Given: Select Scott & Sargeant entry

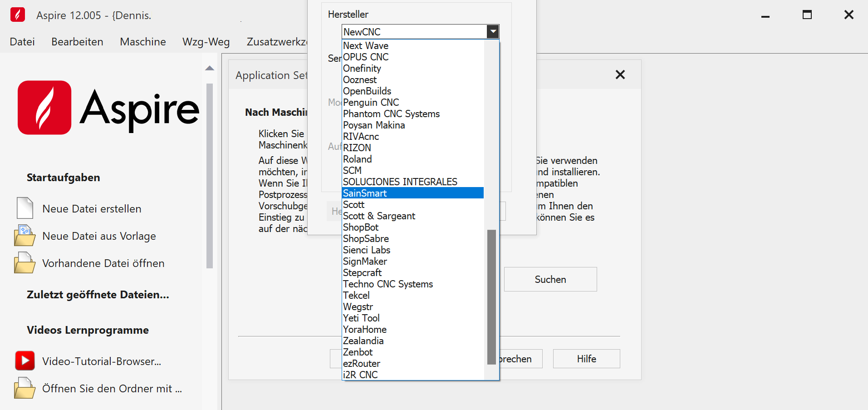Looking at the screenshot, I should click(x=413, y=216).
